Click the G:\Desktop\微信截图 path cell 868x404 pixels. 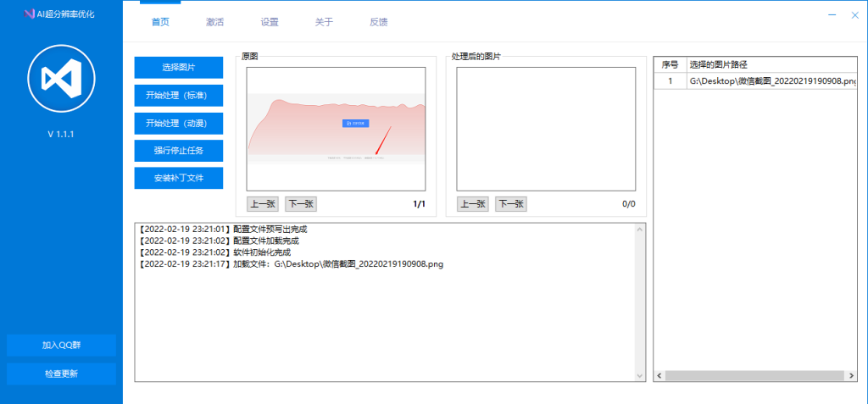coord(772,80)
